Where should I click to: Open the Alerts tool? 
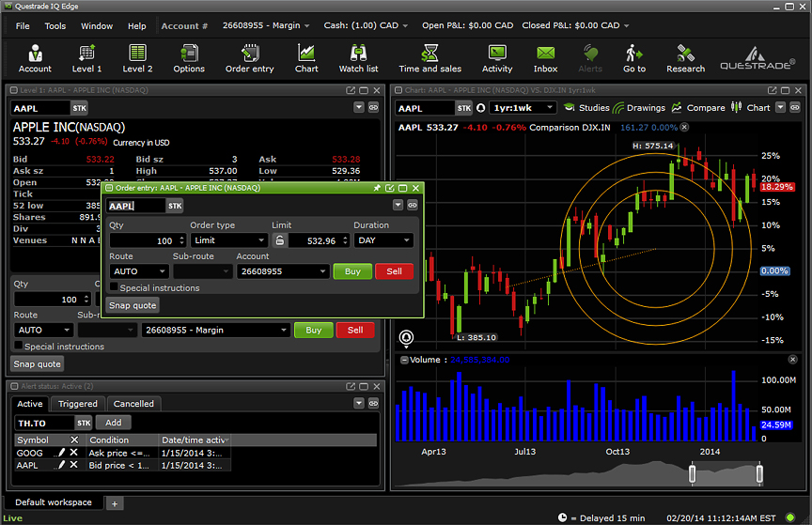pos(590,58)
